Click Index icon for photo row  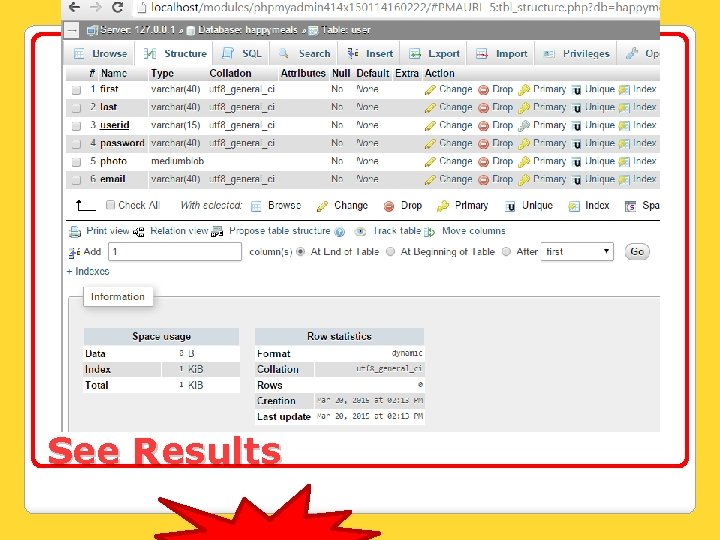pyautogui.click(x=624, y=162)
